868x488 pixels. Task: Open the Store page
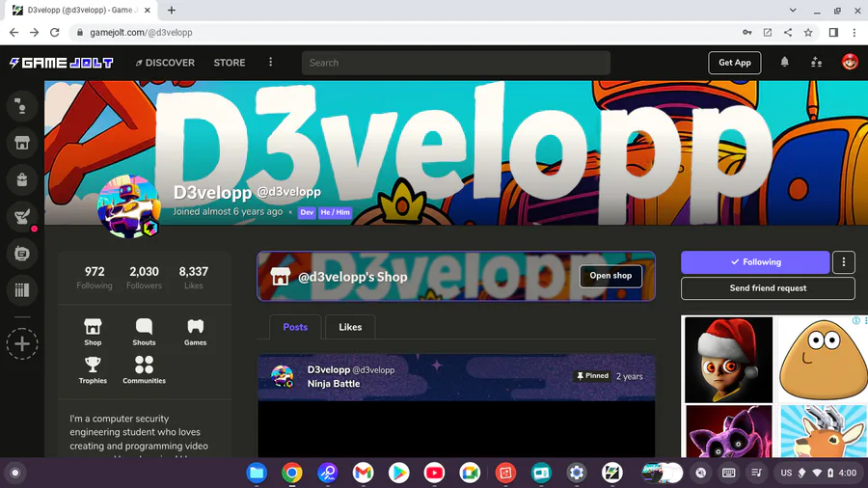230,63
